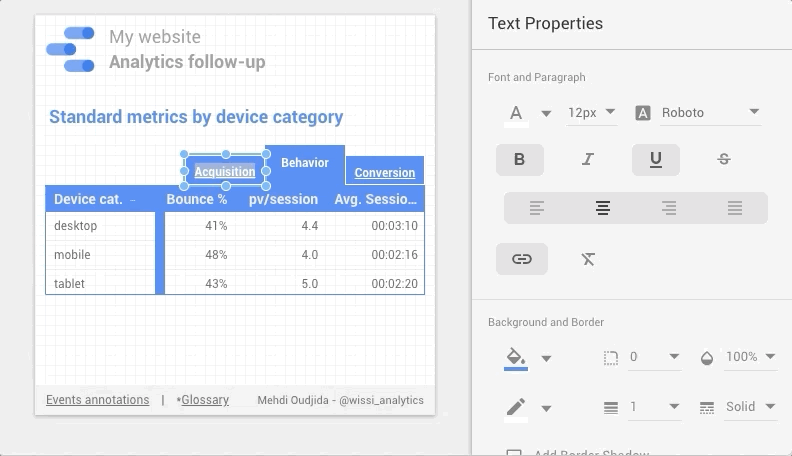Select 'Analytics follow-up' heading text
The height and width of the screenshot is (456, 792).
(187, 62)
